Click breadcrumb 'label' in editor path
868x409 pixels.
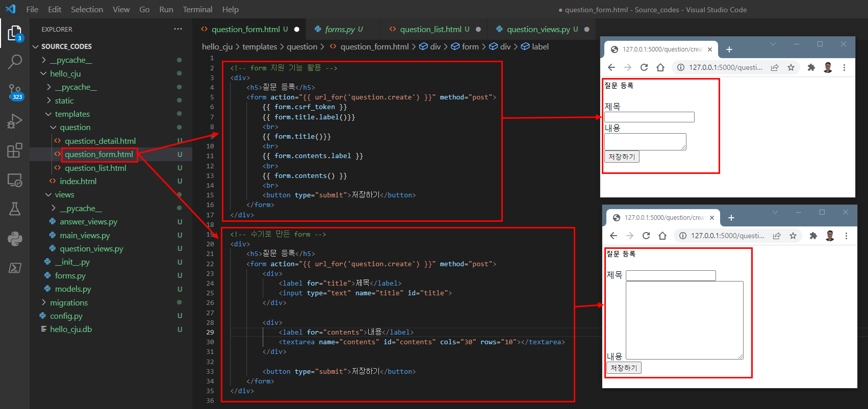pos(540,46)
